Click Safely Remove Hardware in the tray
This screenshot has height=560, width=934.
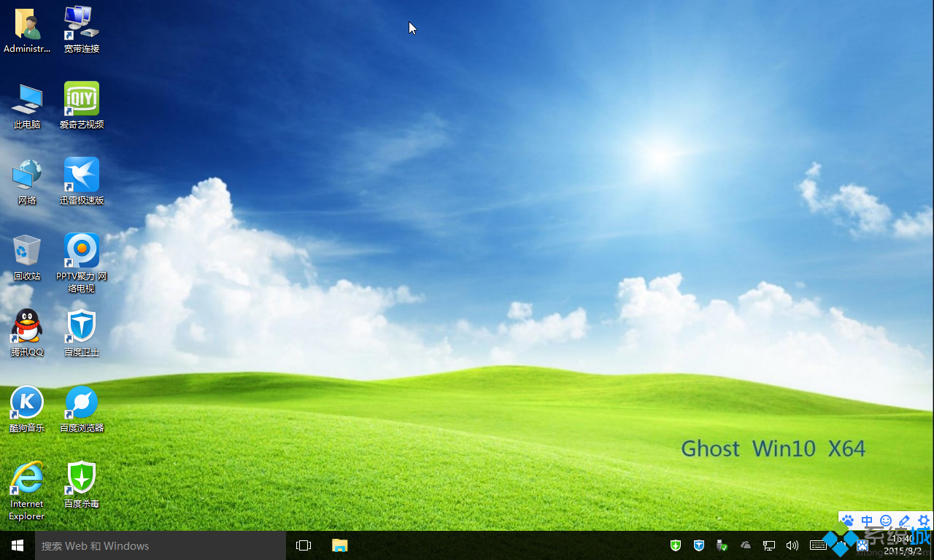(x=722, y=545)
